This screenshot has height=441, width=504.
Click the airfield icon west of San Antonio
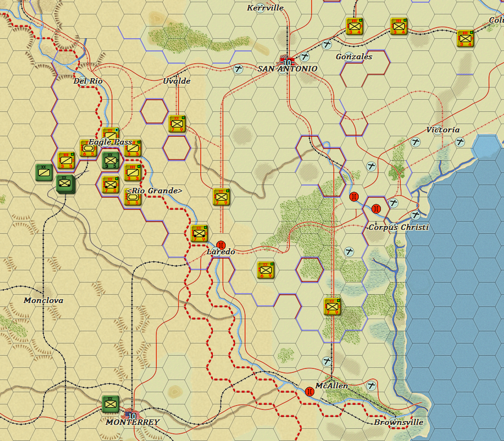pyautogui.click(x=238, y=69)
